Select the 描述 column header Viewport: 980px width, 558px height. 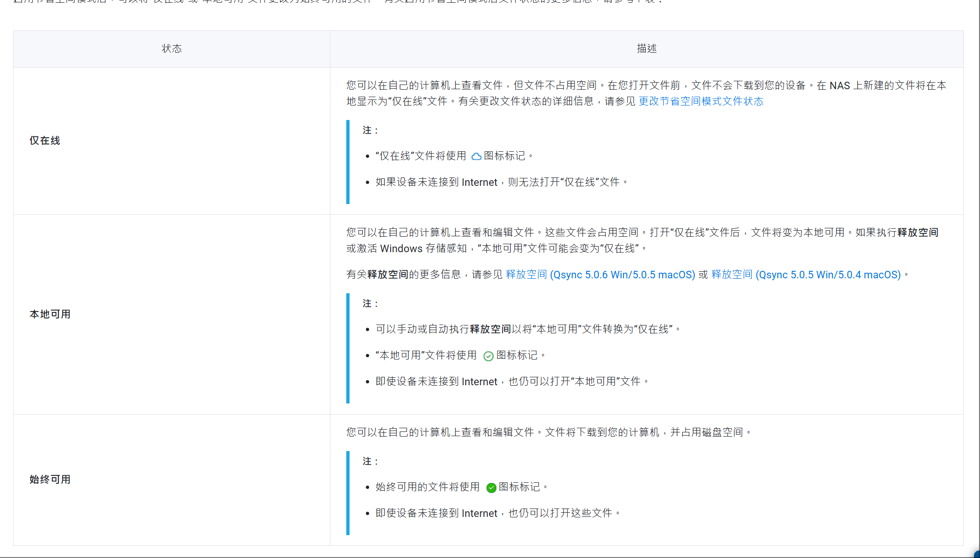(x=647, y=49)
